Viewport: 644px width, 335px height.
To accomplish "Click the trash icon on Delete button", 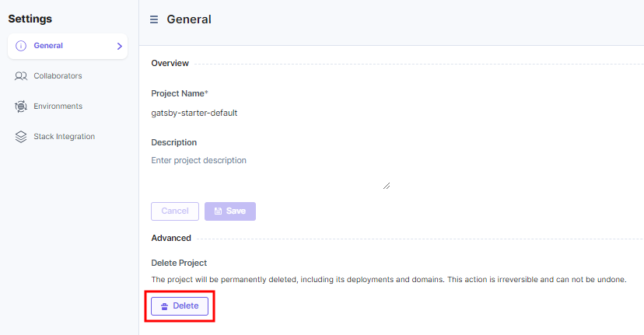I will click(164, 306).
